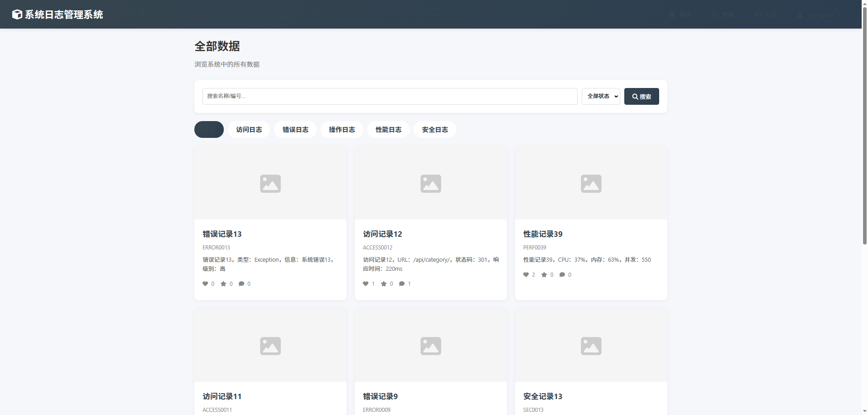Viewport: 868px width, 415px height.
Task: Open the 访问记录12 title
Action: click(x=382, y=234)
